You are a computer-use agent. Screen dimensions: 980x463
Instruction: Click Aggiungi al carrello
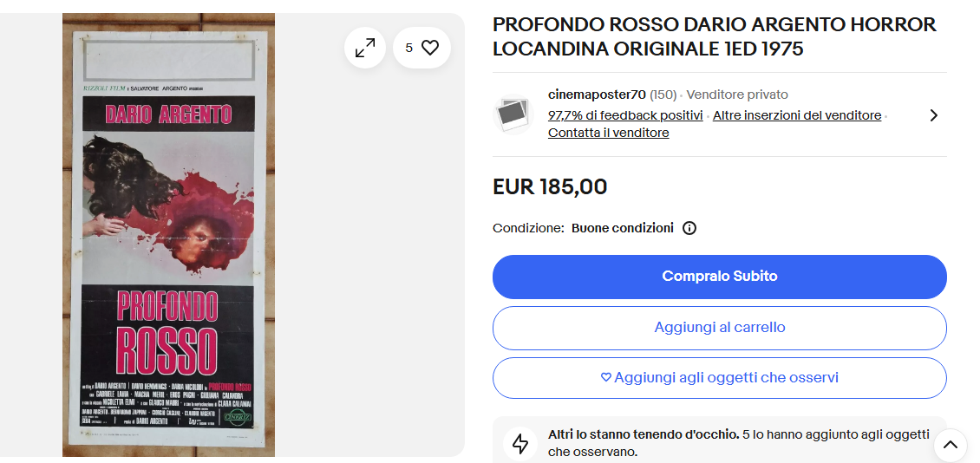pyautogui.click(x=719, y=328)
